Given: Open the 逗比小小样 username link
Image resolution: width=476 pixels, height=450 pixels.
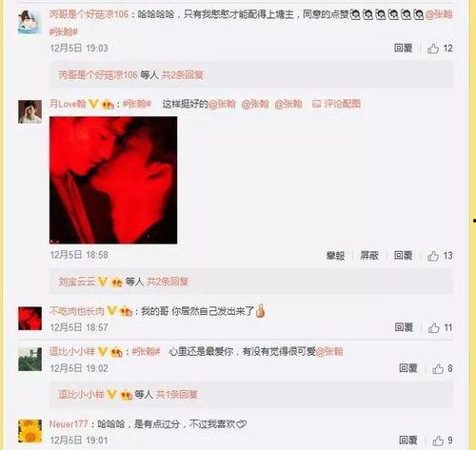Looking at the screenshot, I should coord(72,351).
